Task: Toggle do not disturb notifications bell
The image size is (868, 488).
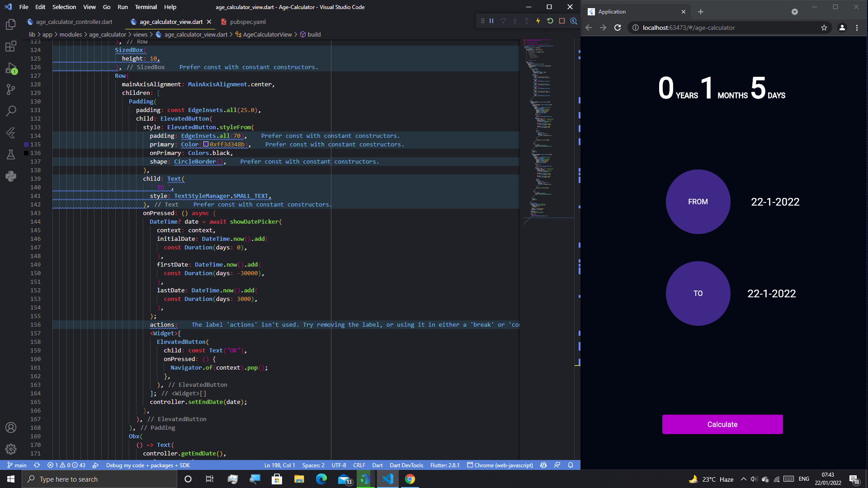Action: pyautogui.click(x=571, y=465)
